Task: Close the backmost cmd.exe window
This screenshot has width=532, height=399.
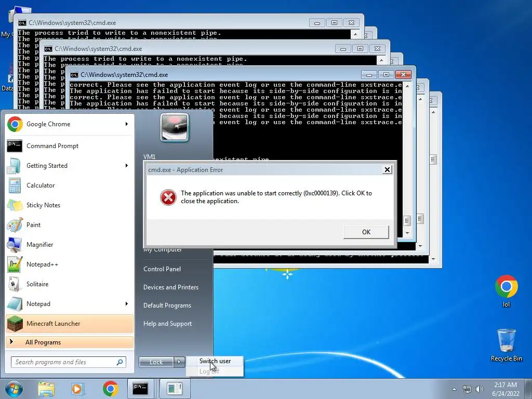Action: click(352, 23)
